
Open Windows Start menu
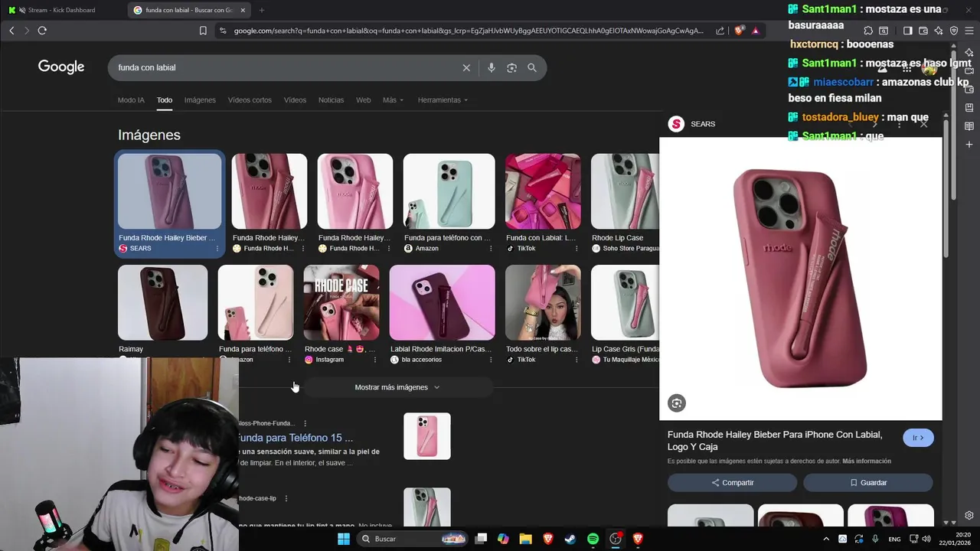click(344, 539)
